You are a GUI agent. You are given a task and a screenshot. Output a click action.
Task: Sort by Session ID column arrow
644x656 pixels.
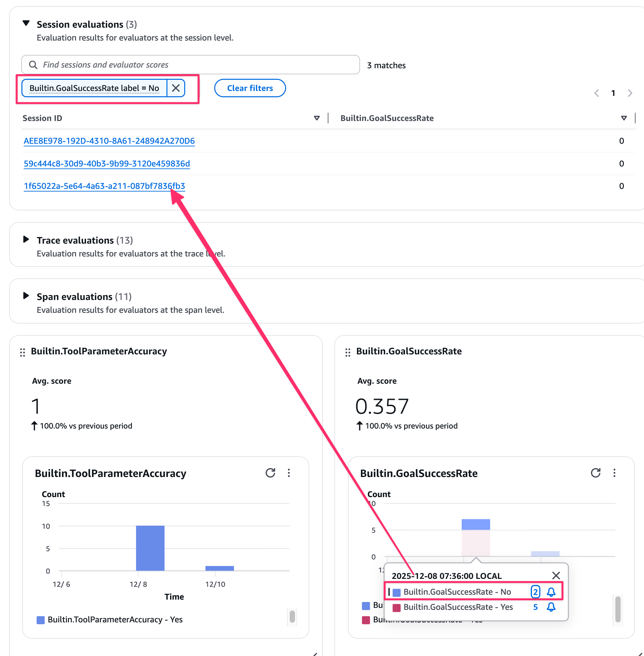tap(317, 118)
